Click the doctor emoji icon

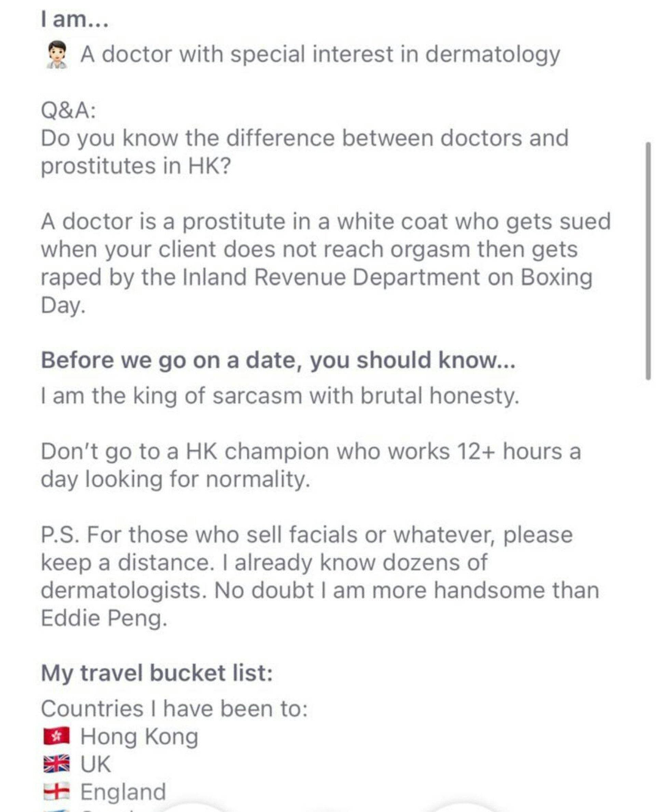57,55
